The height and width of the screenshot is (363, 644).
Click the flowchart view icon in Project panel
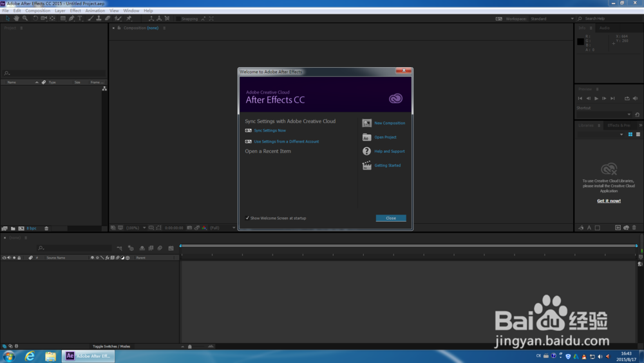click(104, 88)
